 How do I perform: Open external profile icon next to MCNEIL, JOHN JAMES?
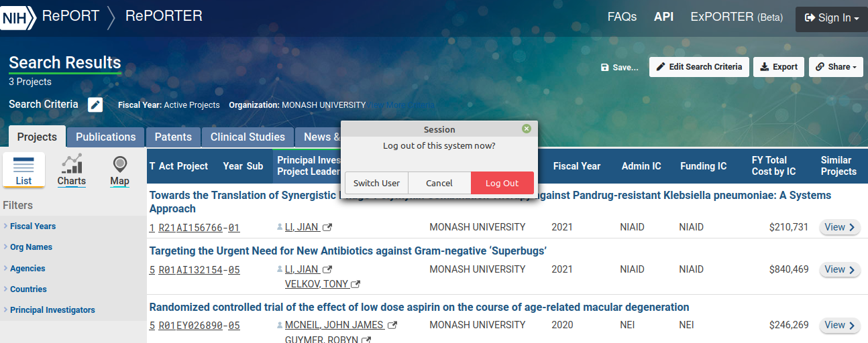[392, 326]
